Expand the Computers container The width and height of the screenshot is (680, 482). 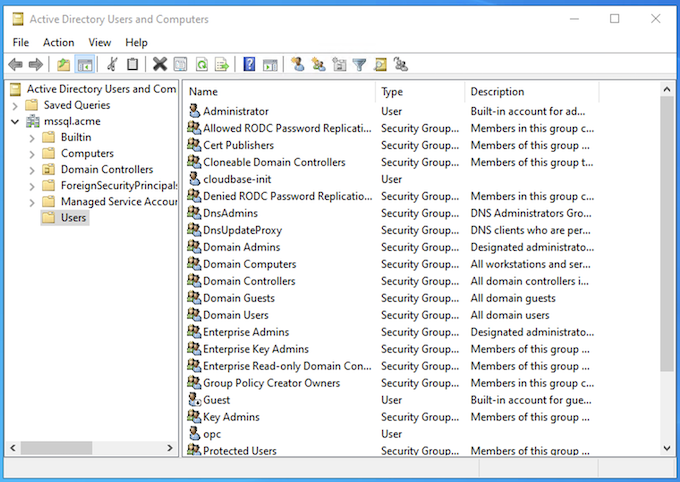tap(32, 154)
